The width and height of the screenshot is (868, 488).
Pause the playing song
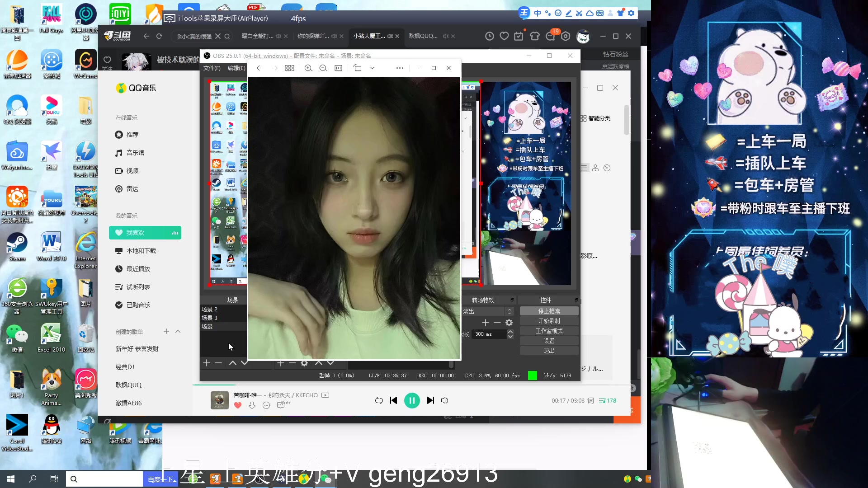click(411, 400)
